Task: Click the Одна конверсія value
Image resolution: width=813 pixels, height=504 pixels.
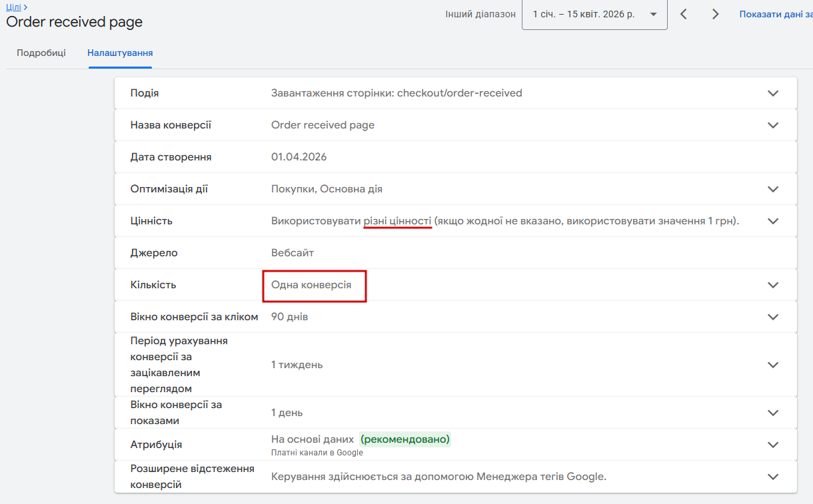Action: click(x=311, y=285)
